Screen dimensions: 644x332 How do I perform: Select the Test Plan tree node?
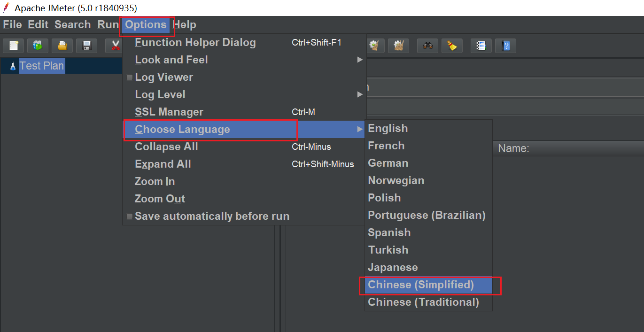coord(42,66)
